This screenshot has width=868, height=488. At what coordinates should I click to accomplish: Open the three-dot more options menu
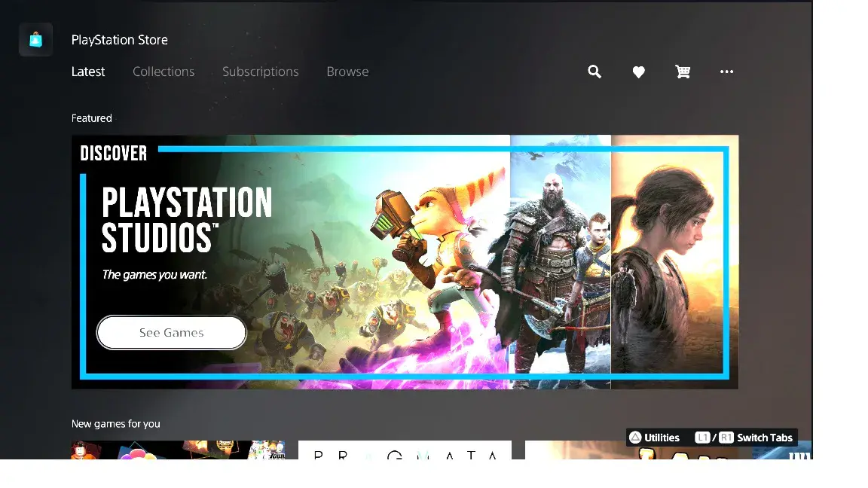(x=727, y=72)
